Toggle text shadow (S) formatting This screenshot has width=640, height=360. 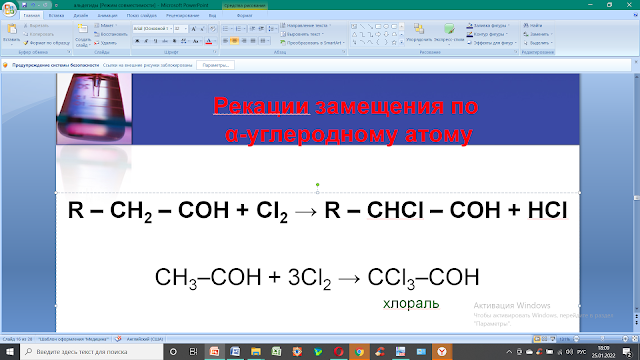[x=174, y=41]
